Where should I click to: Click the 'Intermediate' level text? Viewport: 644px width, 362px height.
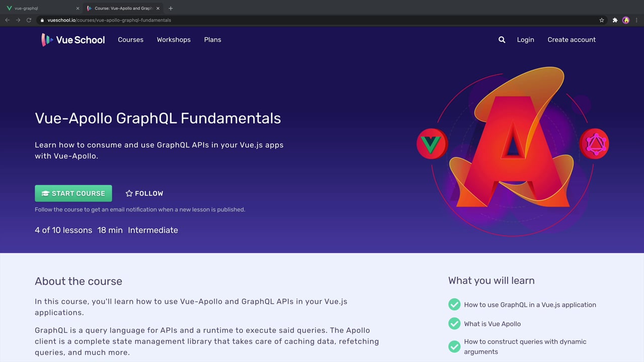click(x=153, y=230)
